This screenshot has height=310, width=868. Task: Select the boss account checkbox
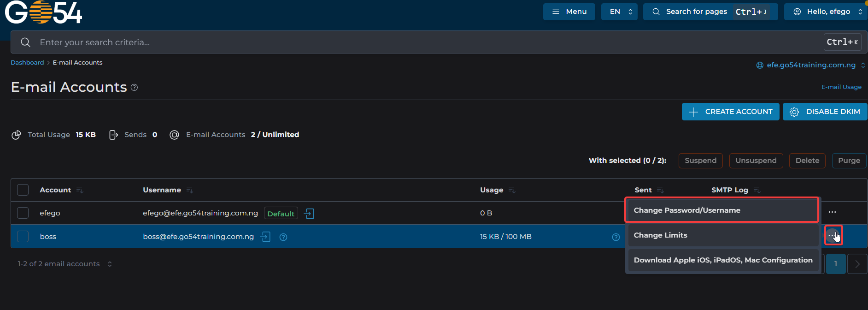(x=23, y=237)
